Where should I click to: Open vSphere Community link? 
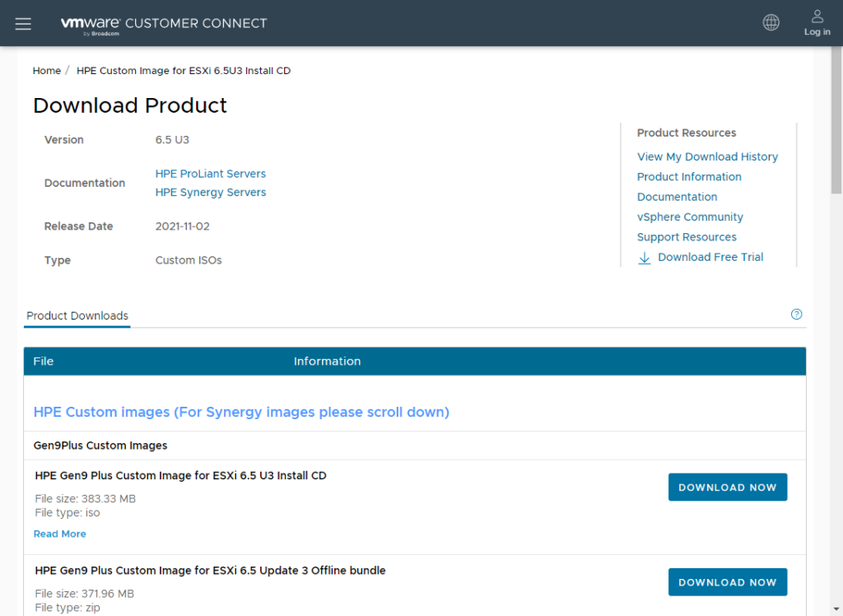pyautogui.click(x=690, y=217)
